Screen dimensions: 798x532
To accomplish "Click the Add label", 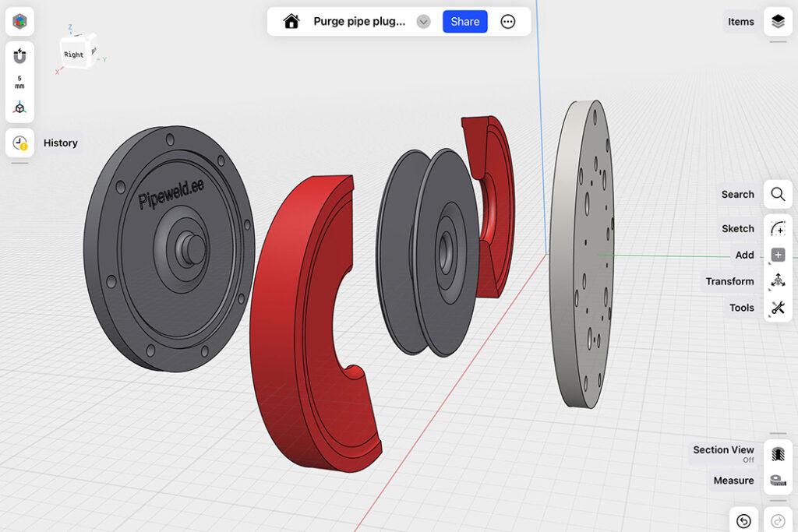I will tap(744, 255).
